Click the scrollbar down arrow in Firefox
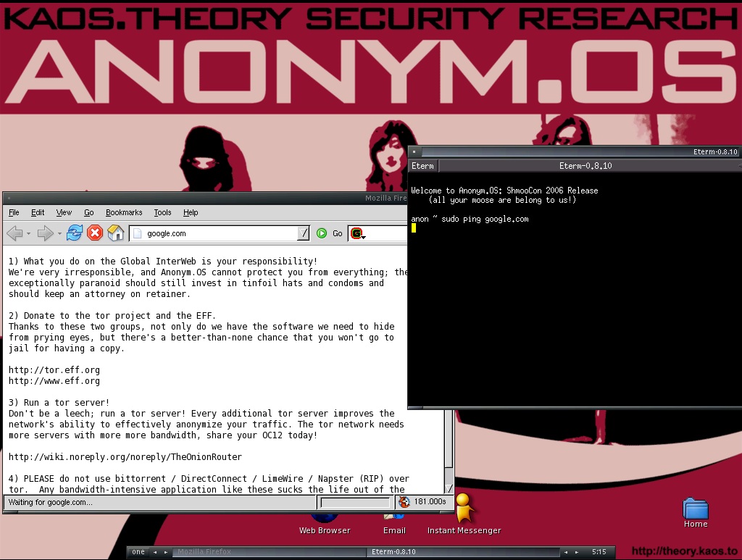This screenshot has height=560, width=742. click(x=449, y=488)
